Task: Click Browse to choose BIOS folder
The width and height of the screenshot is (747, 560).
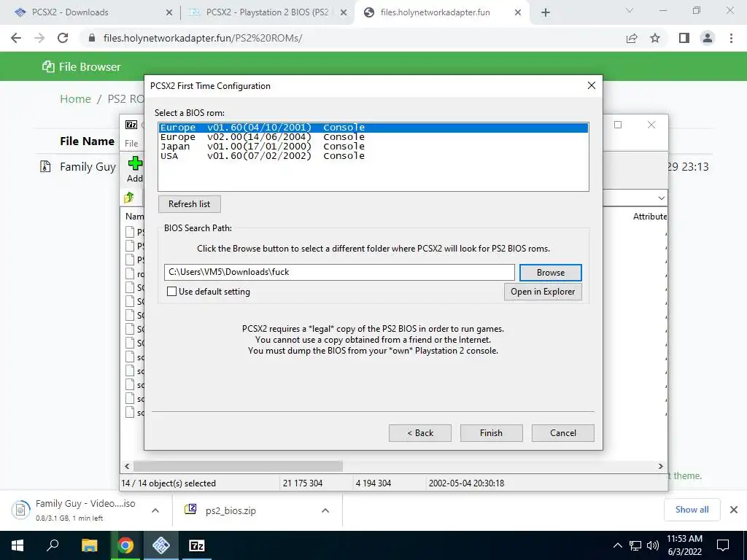Action: [550, 273]
